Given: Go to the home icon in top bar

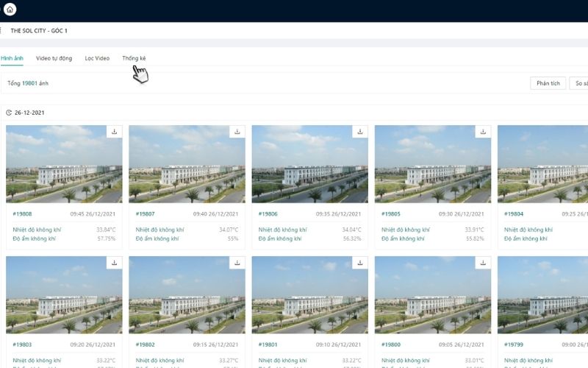Looking at the screenshot, I should click(10, 10).
